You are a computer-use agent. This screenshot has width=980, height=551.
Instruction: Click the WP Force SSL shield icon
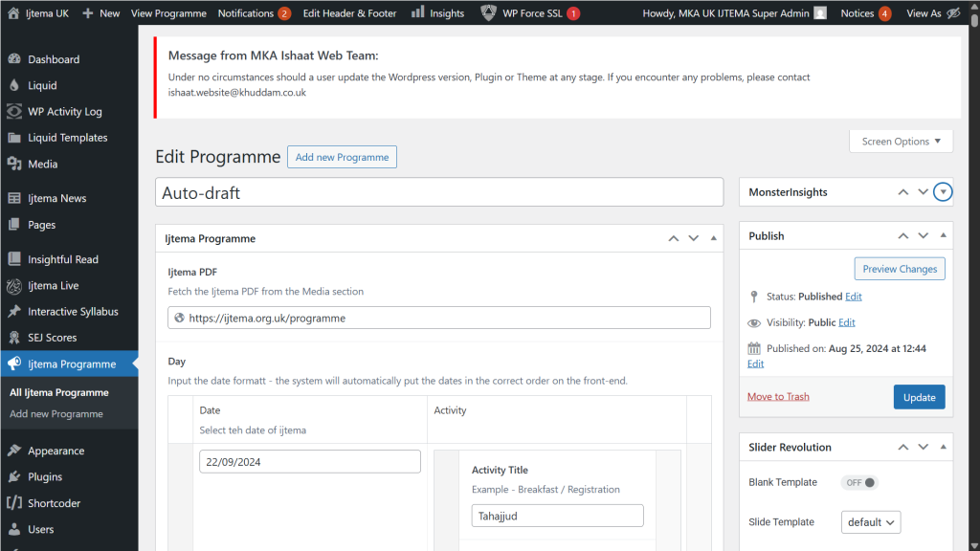(488, 13)
